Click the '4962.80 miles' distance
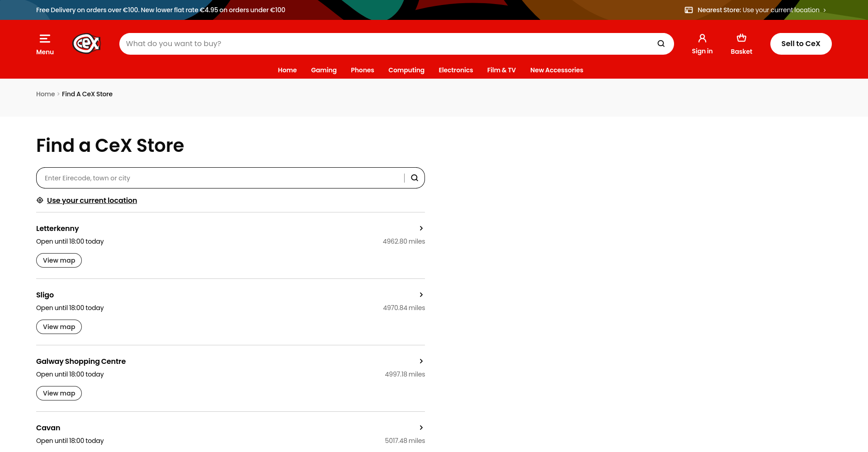The image size is (868, 452). pyautogui.click(x=404, y=241)
